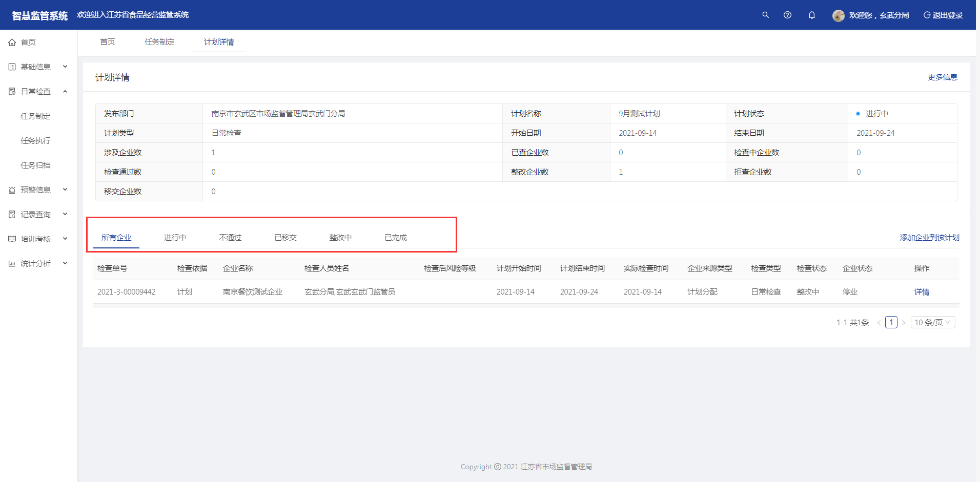Click the user avatar picture

point(838,15)
